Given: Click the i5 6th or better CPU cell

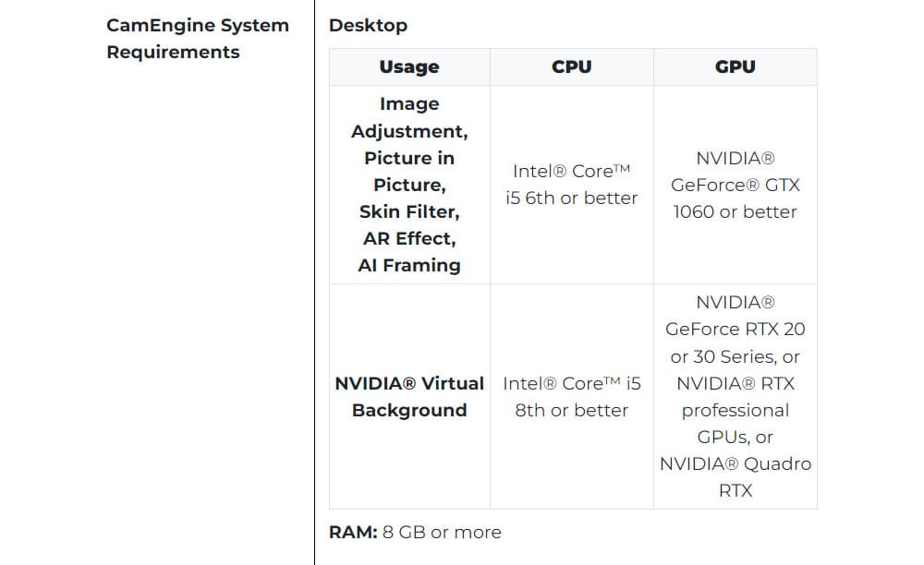Looking at the screenshot, I should tap(571, 185).
